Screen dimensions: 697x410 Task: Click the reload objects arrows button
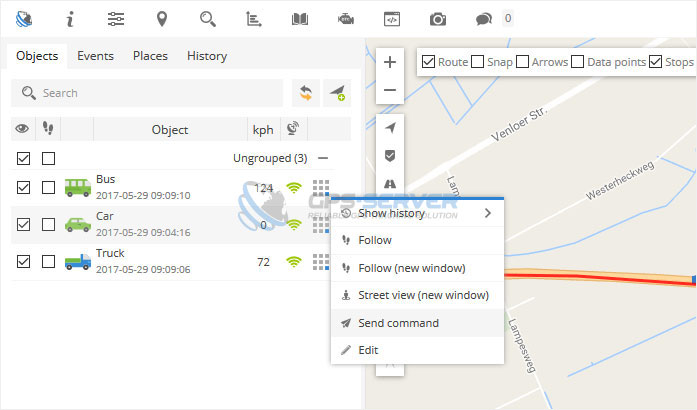point(305,93)
